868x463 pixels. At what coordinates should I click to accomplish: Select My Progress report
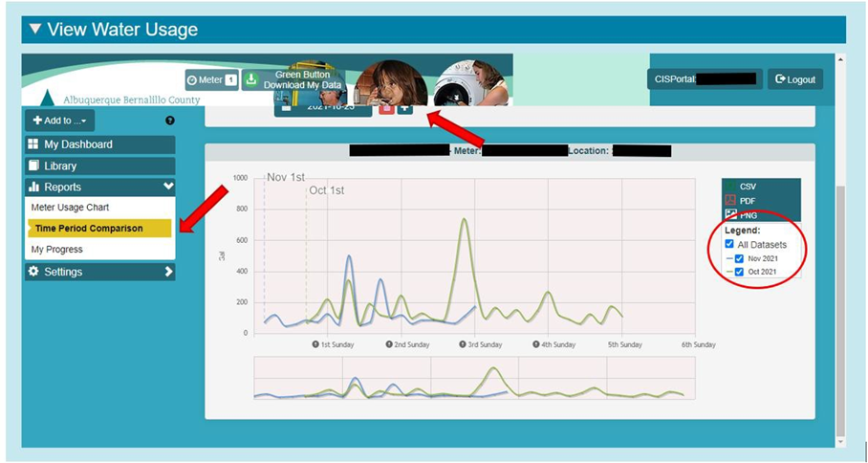(57, 250)
